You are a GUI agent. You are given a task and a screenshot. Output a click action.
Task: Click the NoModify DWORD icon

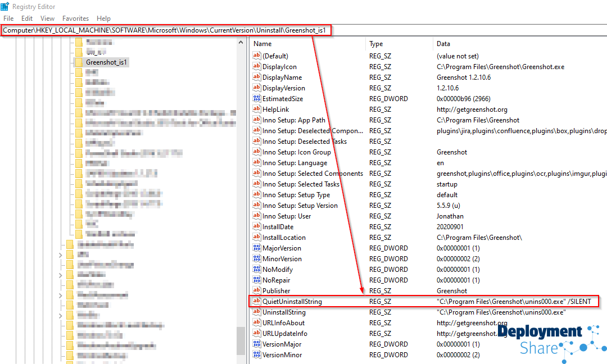tap(257, 269)
